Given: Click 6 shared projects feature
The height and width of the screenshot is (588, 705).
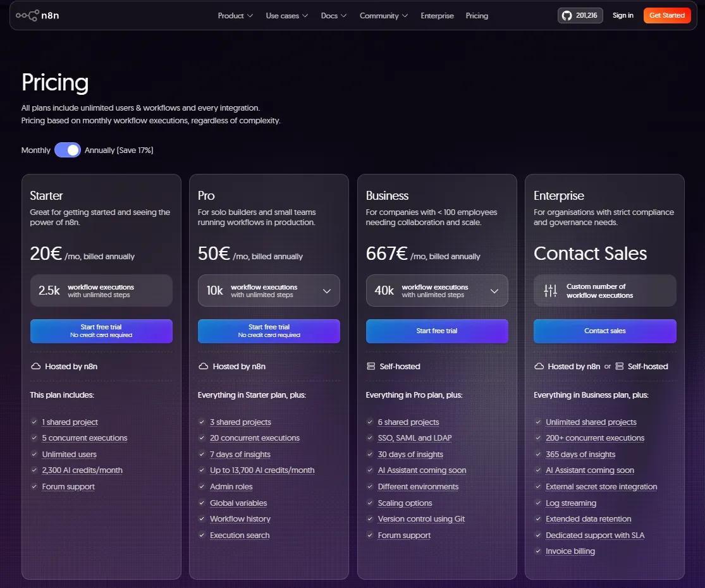Looking at the screenshot, I should pyautogui.click(x=408, y=422).
